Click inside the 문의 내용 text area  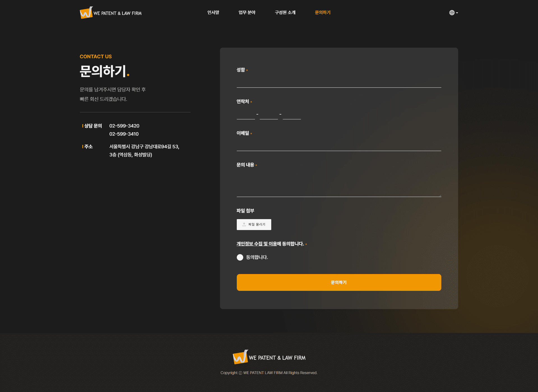(339, 184)
